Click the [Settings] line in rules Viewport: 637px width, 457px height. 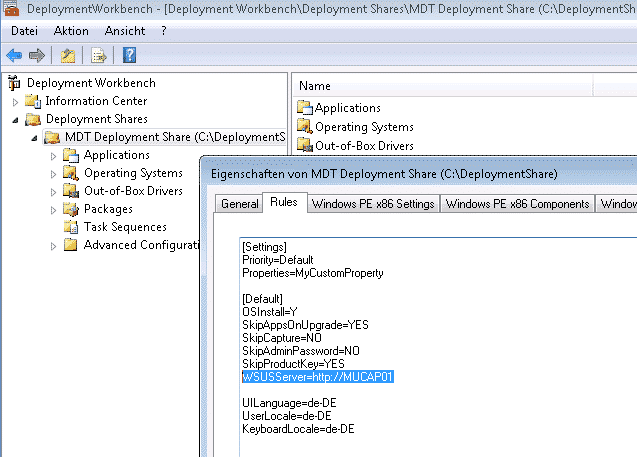264,247
